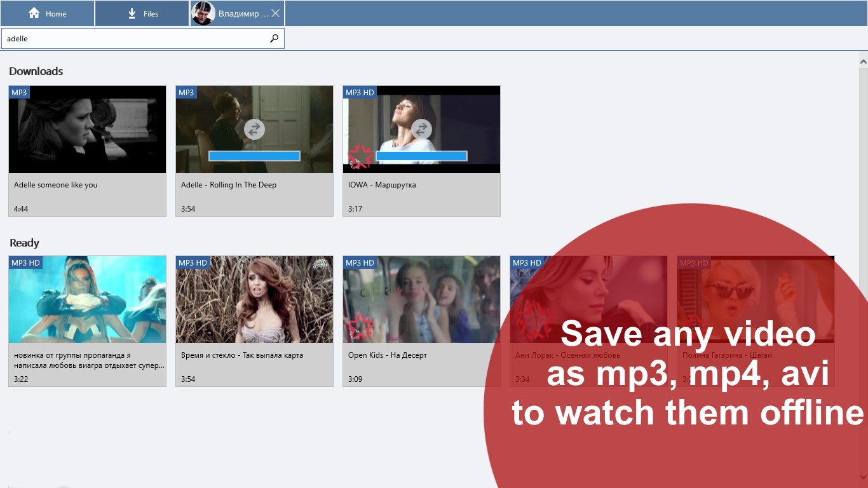868x488 pixels.
Task: Click title 'IOWA - Маршрутка'
Action: (382, 185)
